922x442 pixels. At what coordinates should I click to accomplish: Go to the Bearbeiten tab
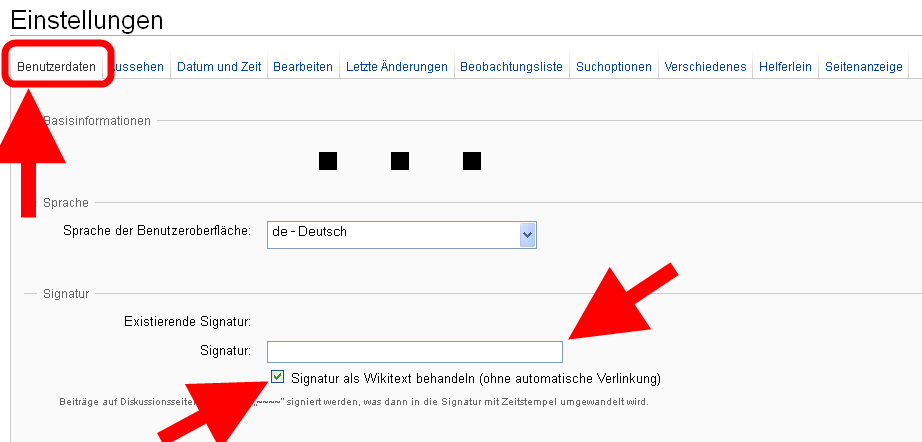[x=303, y=67]
